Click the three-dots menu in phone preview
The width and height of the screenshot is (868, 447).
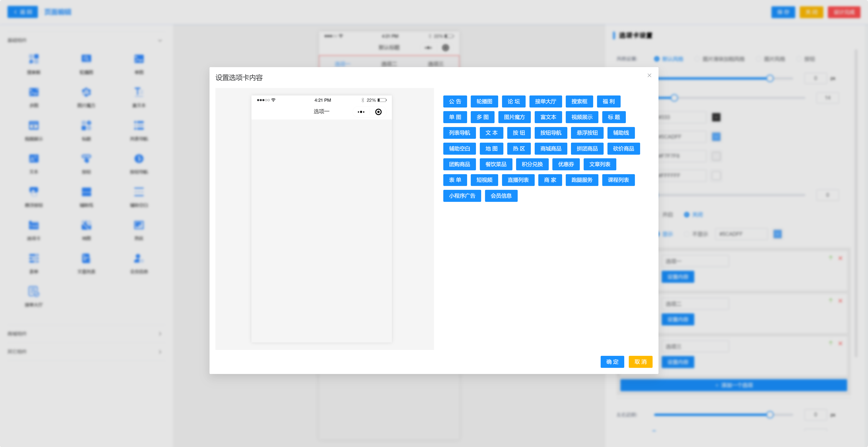click(361, 112)
